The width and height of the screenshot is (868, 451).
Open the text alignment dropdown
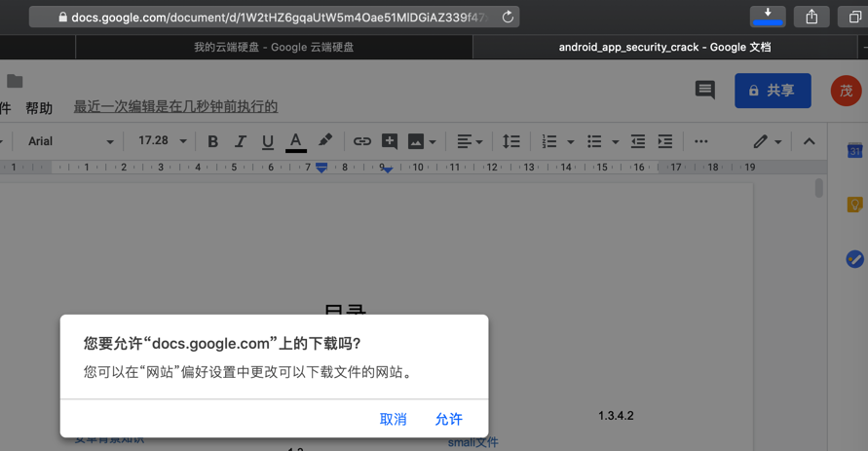470,141
